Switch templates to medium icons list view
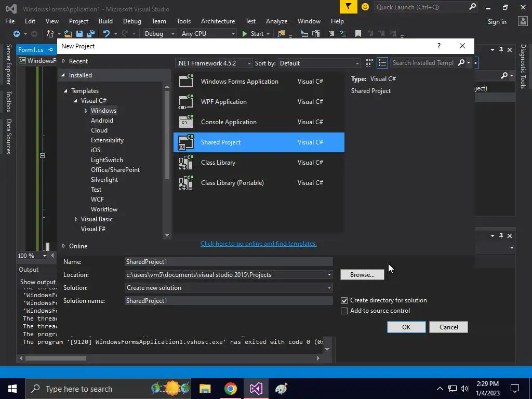The height and width of the screenshot is (399, 532). pos(382,63)
